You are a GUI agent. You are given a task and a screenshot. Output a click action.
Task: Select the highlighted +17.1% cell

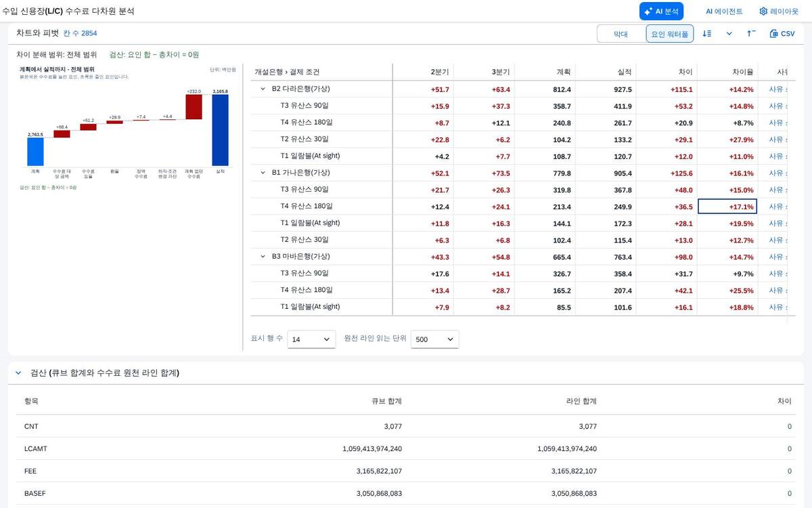click(727, 207)
